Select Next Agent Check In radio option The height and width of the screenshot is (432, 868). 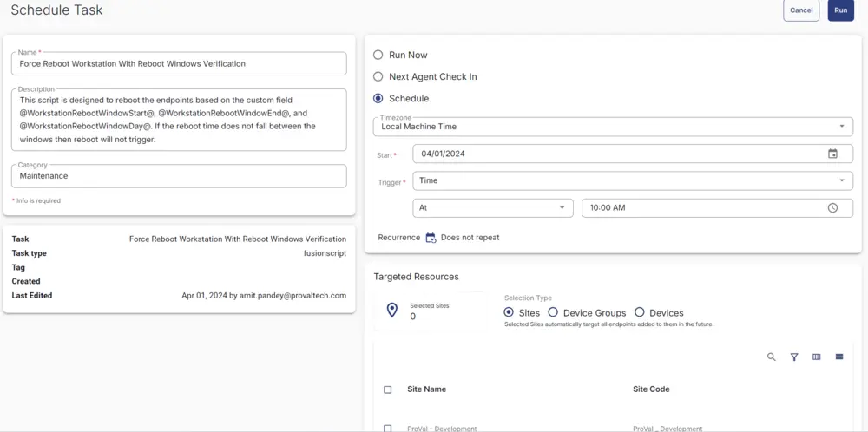click(378, 77)
